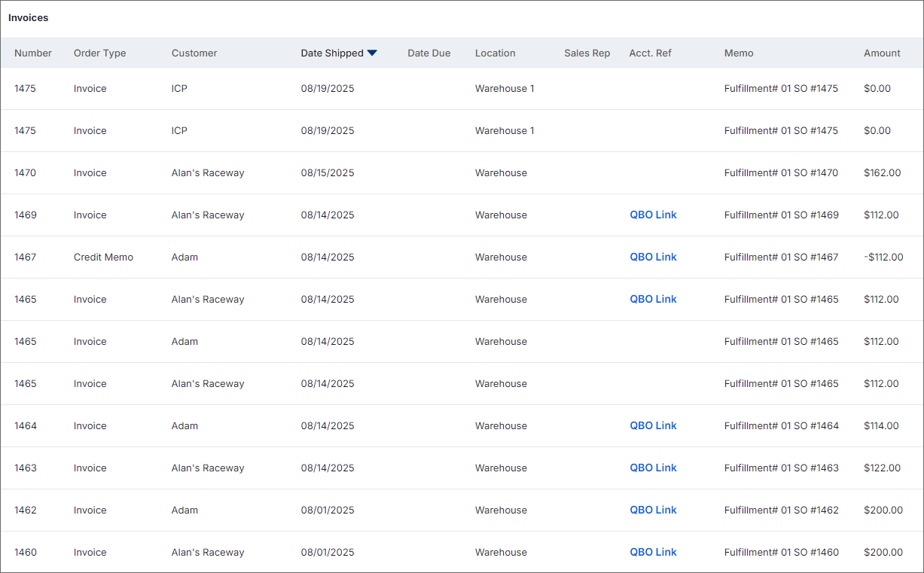Sort by the Date Due column header
Screen dimensions: 924x573
428,53
